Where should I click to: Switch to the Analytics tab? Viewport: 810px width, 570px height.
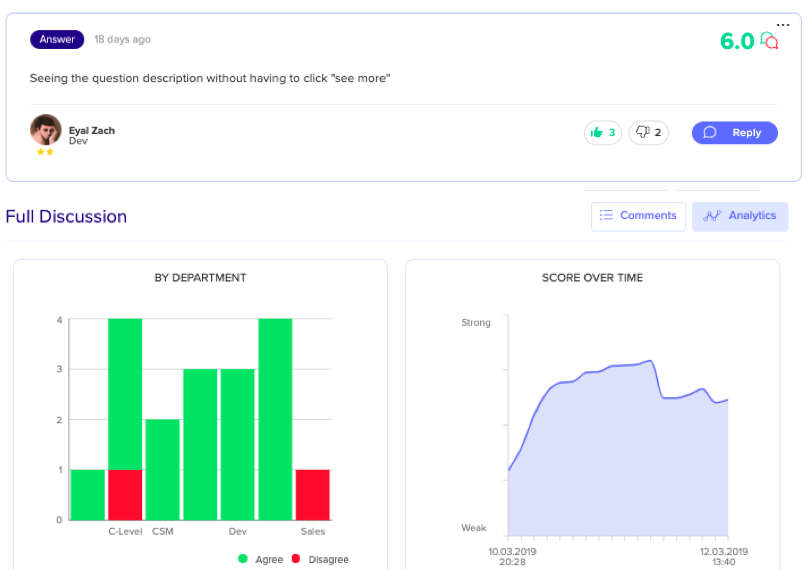(740, 216)
